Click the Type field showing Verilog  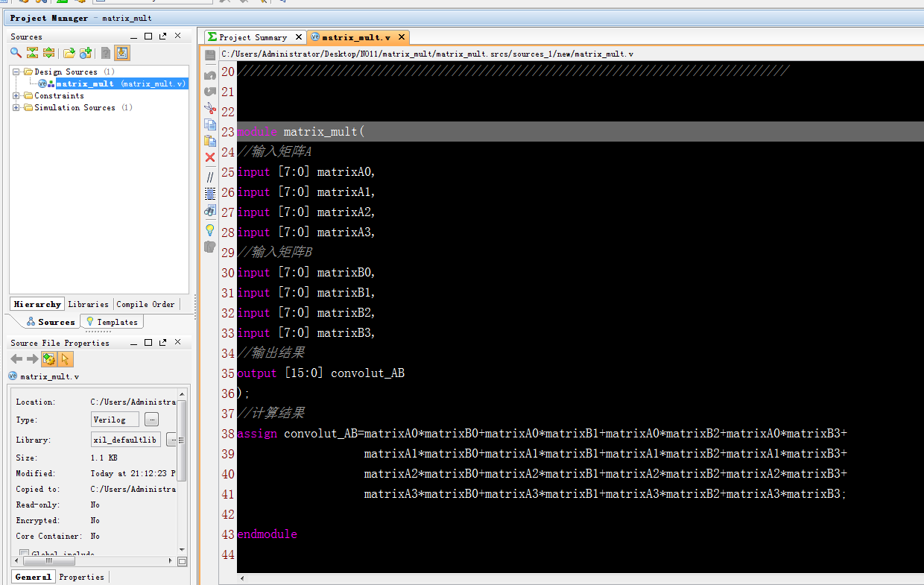click(115, 420)
